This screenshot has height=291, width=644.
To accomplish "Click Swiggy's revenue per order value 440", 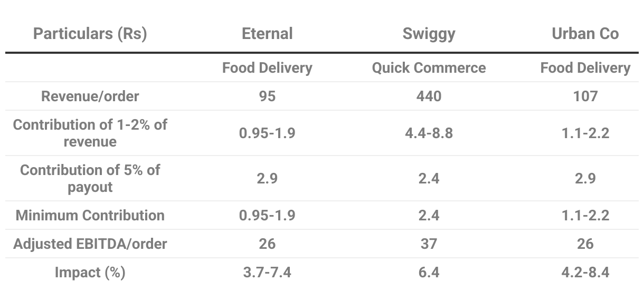I will [x=429, y=96].
